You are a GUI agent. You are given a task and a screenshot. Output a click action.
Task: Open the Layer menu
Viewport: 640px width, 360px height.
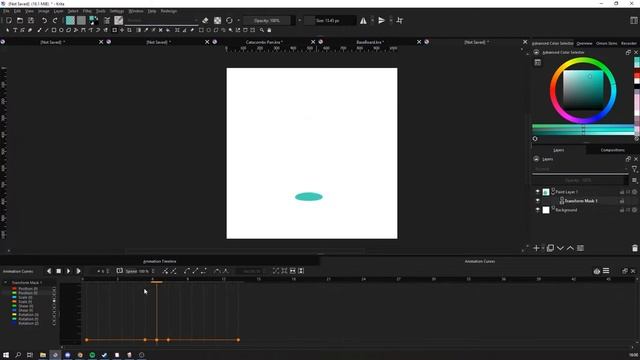(58, 11)
